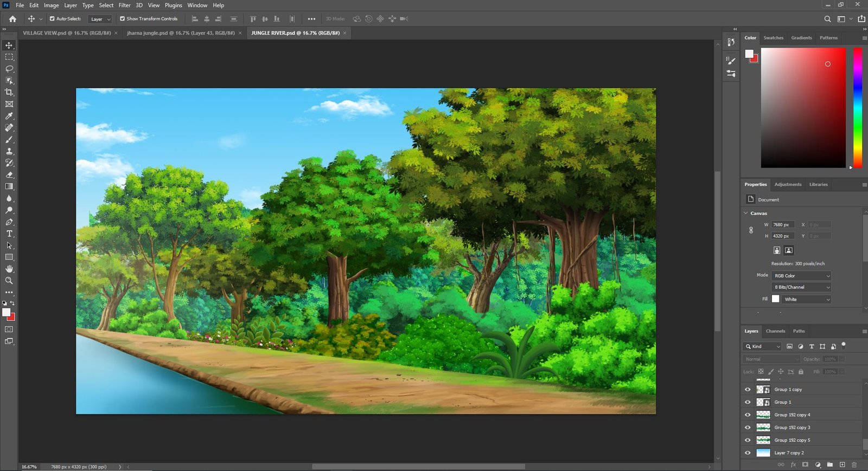Open the Auto-Select Layer dropdown
This screenshot has width=868, height=471.
100,19
